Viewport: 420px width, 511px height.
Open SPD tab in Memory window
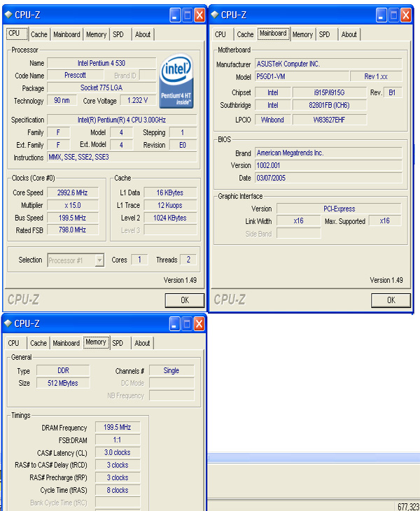click(118, 343)
